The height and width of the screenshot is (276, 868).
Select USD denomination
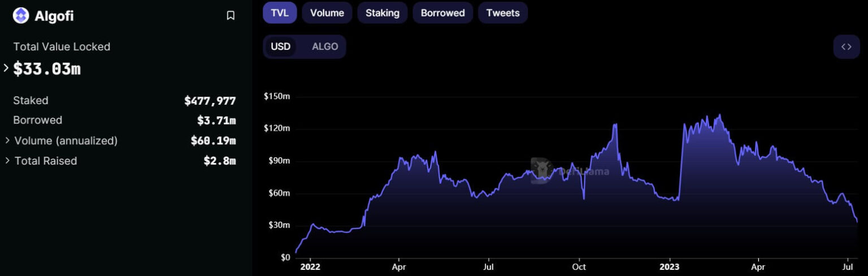point(280,47)
